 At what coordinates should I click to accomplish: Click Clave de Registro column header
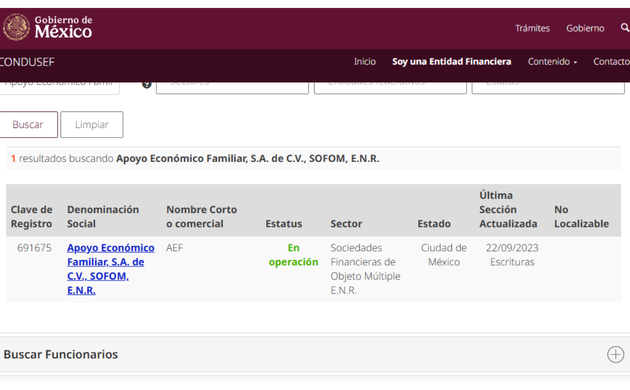click(x=31, y=216)
